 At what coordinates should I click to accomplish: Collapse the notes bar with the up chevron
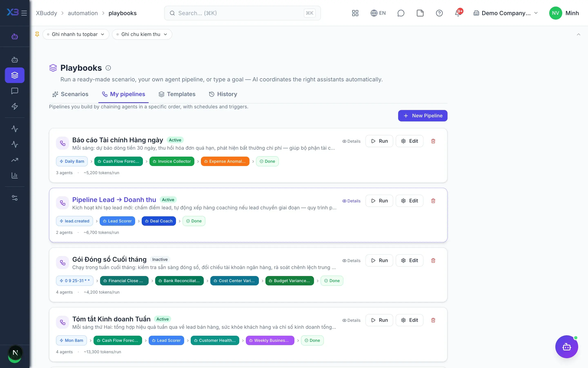point(579,34)
